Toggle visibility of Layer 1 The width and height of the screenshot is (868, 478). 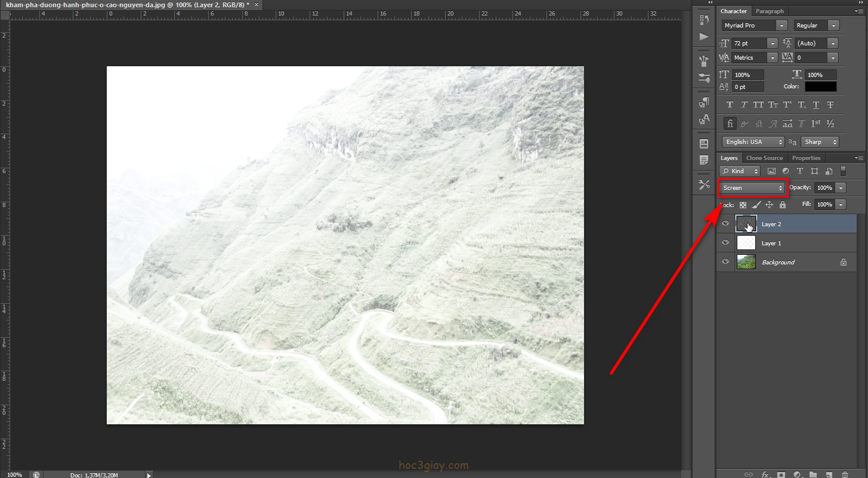[x=725, y=243]
